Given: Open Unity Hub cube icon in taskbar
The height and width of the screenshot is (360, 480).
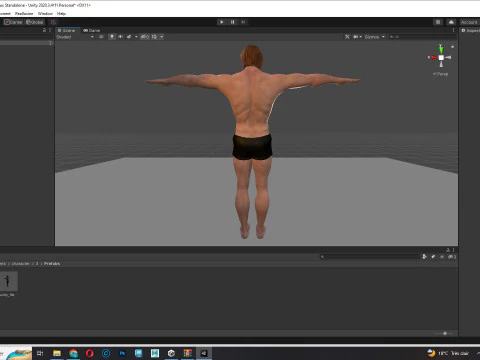Looking at the screenshot, I should [171, 353].
